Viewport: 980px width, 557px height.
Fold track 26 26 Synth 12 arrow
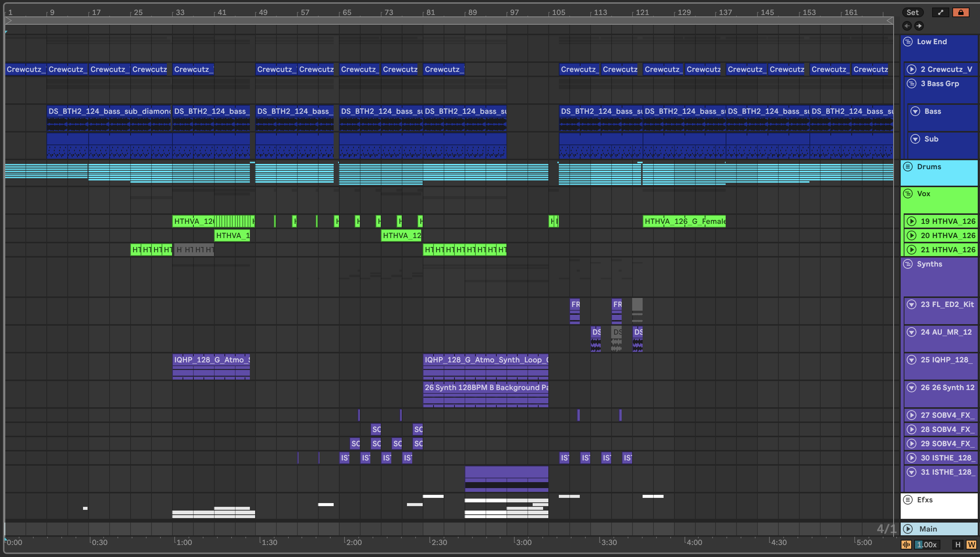[912, 387]
